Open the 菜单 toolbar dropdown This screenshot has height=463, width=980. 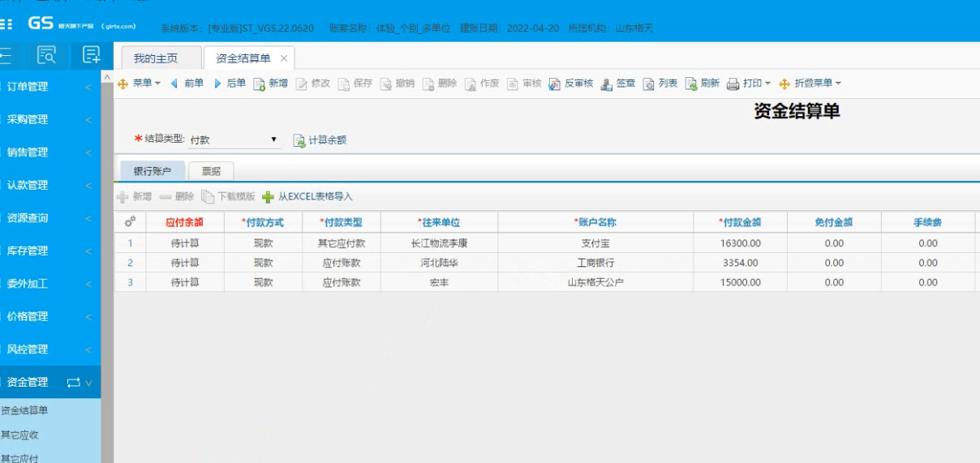tap(140, 83)
